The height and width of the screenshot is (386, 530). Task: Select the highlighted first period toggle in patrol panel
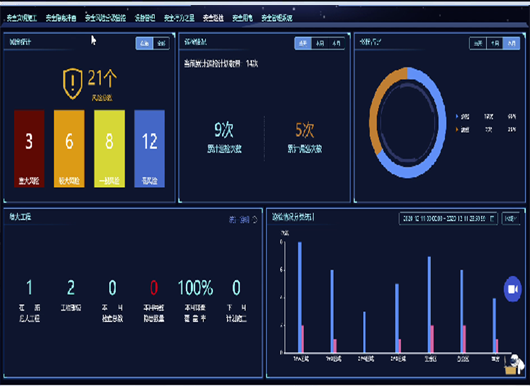click(303, 43)
